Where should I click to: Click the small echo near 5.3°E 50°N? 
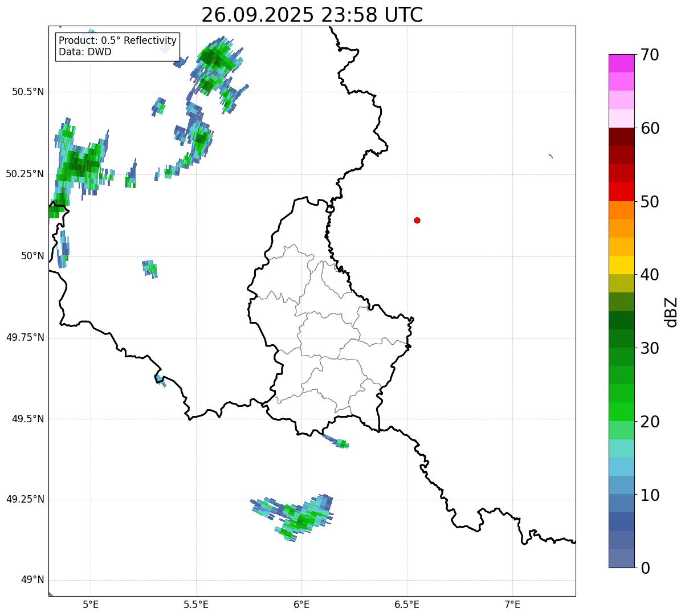150,268
